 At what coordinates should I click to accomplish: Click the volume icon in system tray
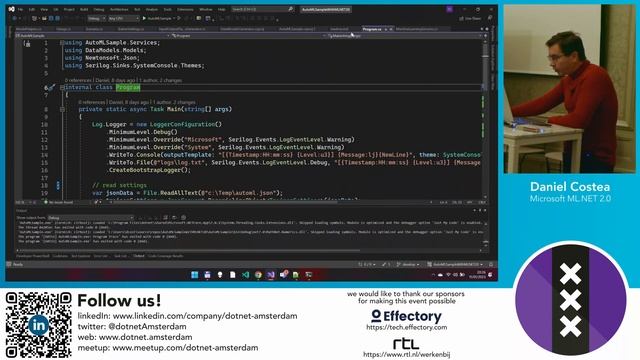point(456,275)
